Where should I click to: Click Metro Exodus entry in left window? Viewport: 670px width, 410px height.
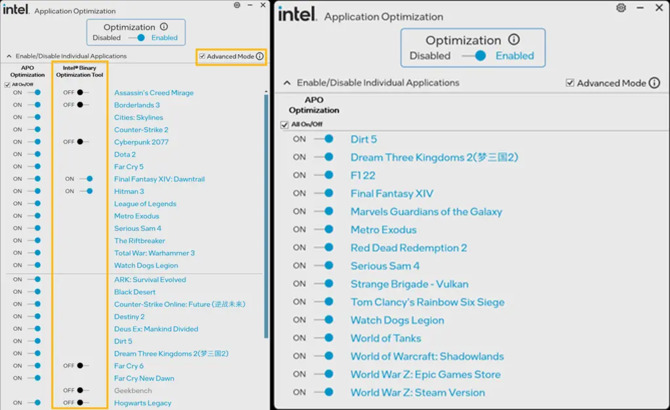tap(136, 216)
